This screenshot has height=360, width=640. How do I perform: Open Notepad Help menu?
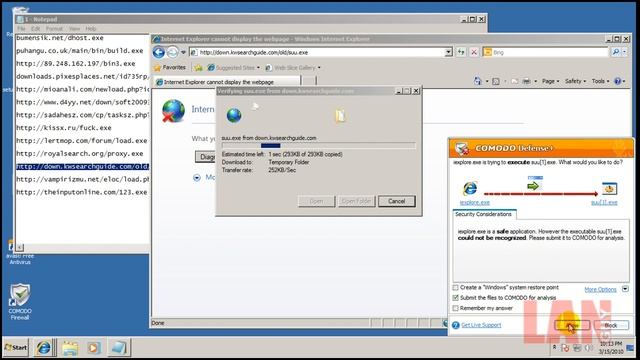pyautogui.click(x=91, y=29)
